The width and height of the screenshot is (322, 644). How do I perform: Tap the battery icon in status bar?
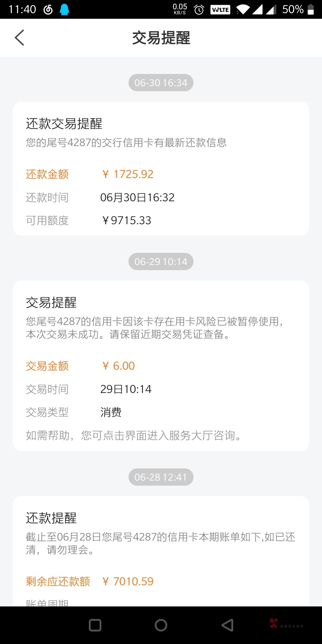pyautogui.click(x=311, y=10)
